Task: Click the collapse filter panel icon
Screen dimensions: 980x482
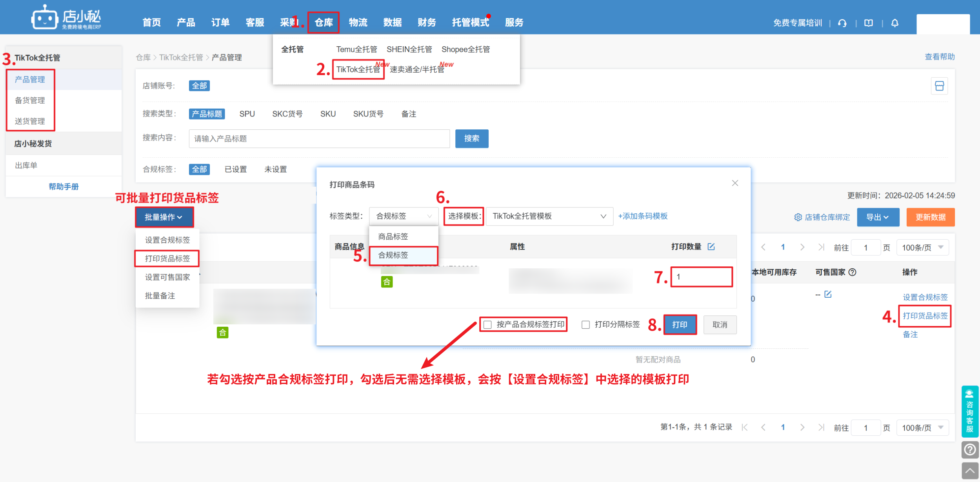Action: coord(939,86)
